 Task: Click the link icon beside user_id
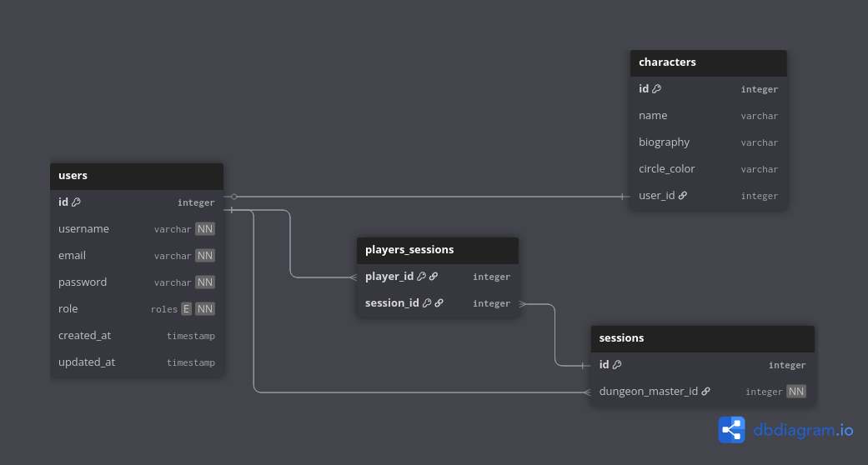coord(683,195)
